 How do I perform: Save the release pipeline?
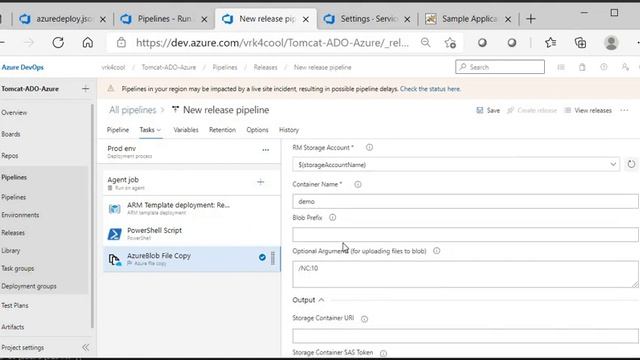click(488, 110)
